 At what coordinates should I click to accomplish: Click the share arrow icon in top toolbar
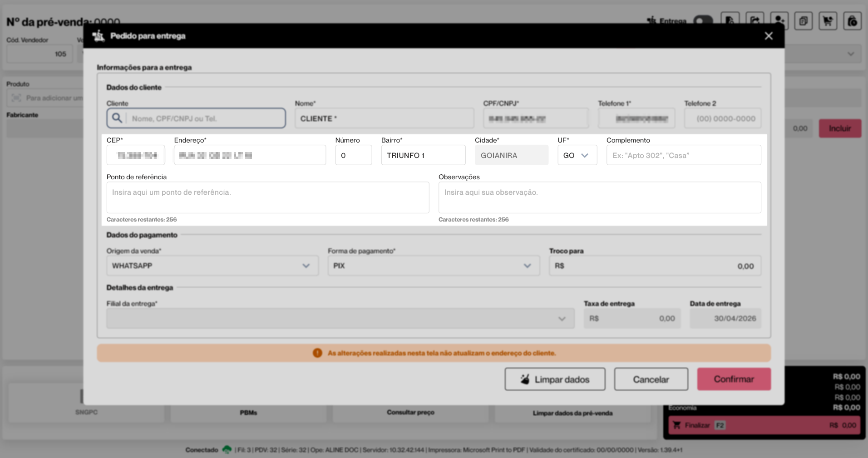pyautogui.click(x=755, y=20)
